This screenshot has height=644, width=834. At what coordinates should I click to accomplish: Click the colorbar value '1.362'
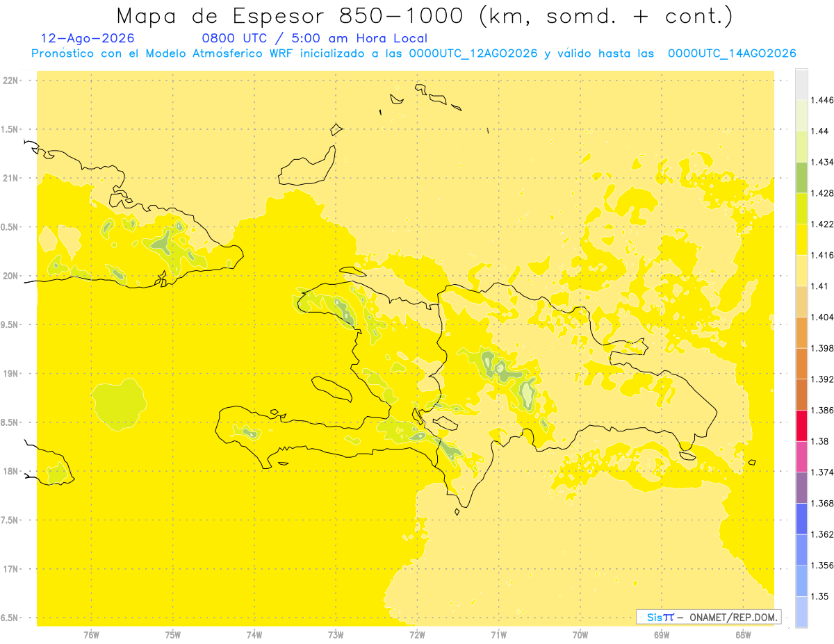click(x=822, y=534)
